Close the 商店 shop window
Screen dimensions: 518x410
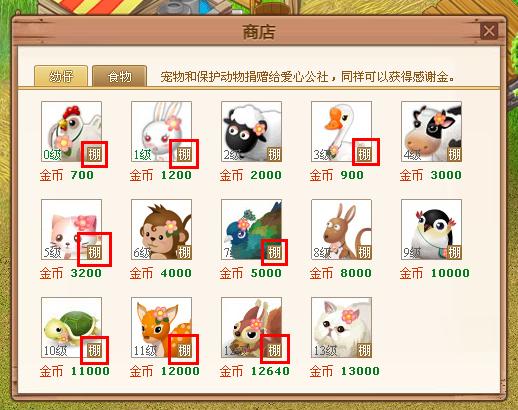(x=489, y=31)
